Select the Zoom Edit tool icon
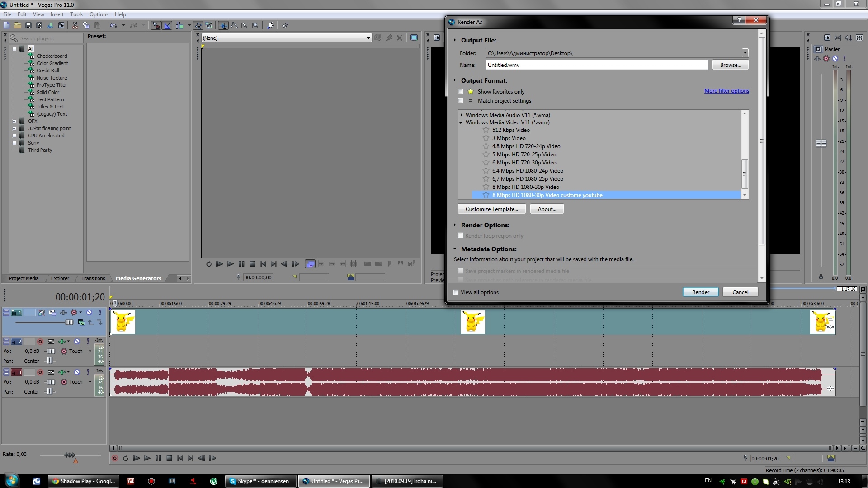 coord(256,26)
